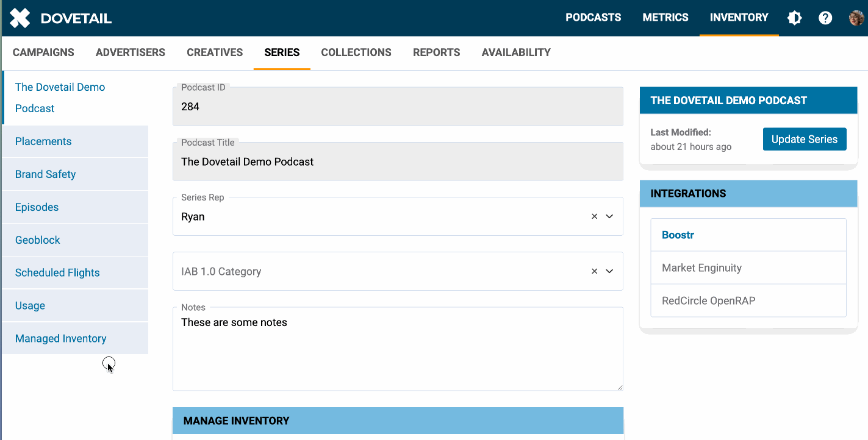Open Placements in the sidebar
868x440 pixels.
pyautogui.click(x=75, y=141)
